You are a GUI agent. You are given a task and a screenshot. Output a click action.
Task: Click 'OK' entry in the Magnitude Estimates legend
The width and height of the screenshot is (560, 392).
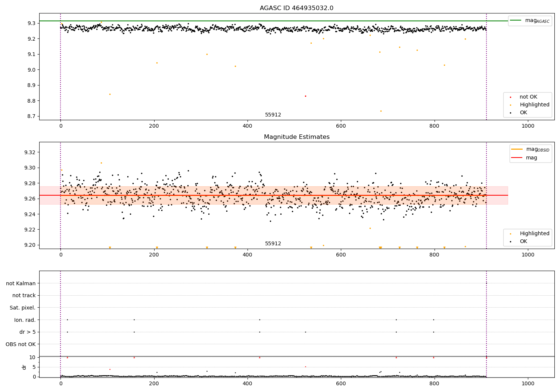523,242
